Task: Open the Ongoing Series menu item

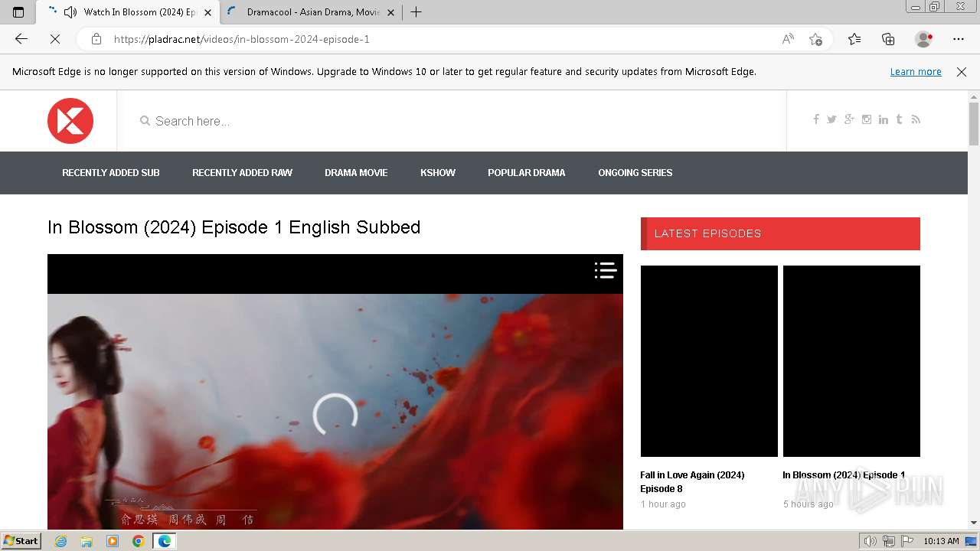Action: [635, 173]
